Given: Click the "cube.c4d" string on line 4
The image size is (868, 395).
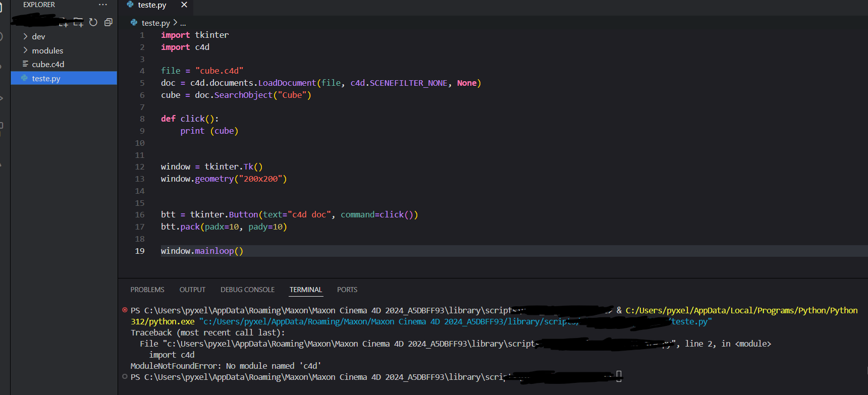Looking at the screenshot, I should tap(220, 71).
